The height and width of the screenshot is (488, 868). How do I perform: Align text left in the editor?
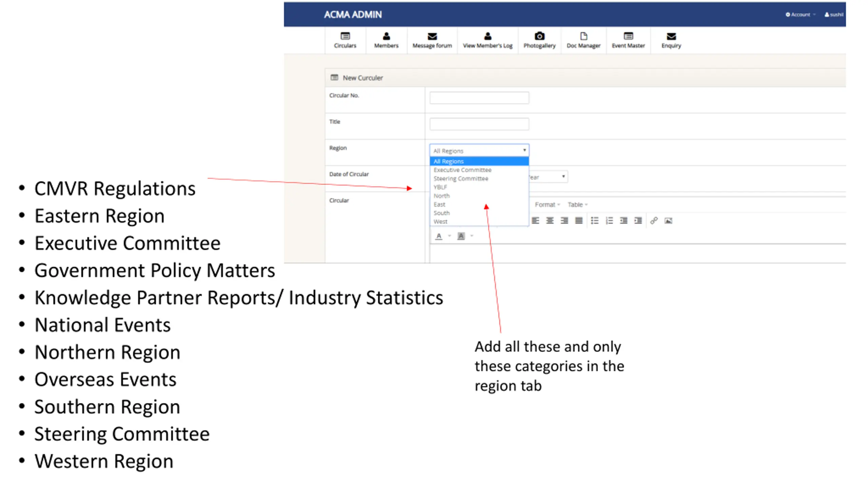point(535,221)
